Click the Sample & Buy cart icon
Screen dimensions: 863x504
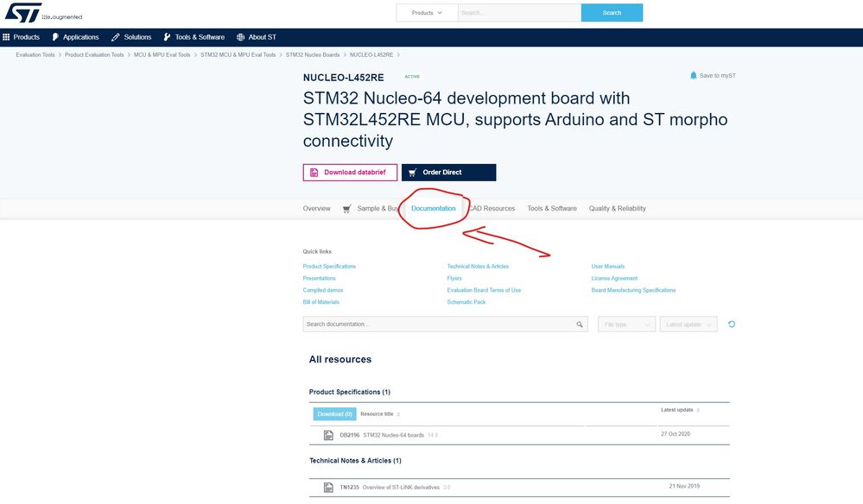coord(346,209)
